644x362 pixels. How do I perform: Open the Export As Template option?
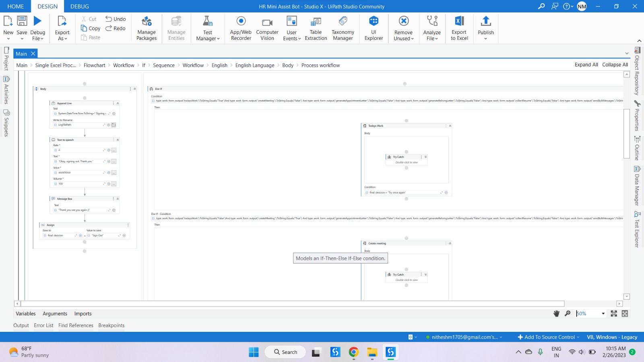point(62,28)
